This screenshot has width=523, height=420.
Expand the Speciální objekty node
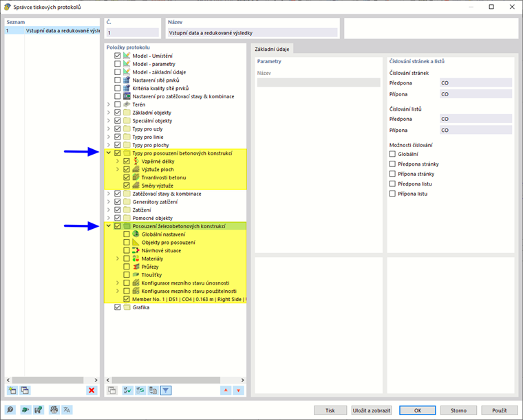pos(109,120)
